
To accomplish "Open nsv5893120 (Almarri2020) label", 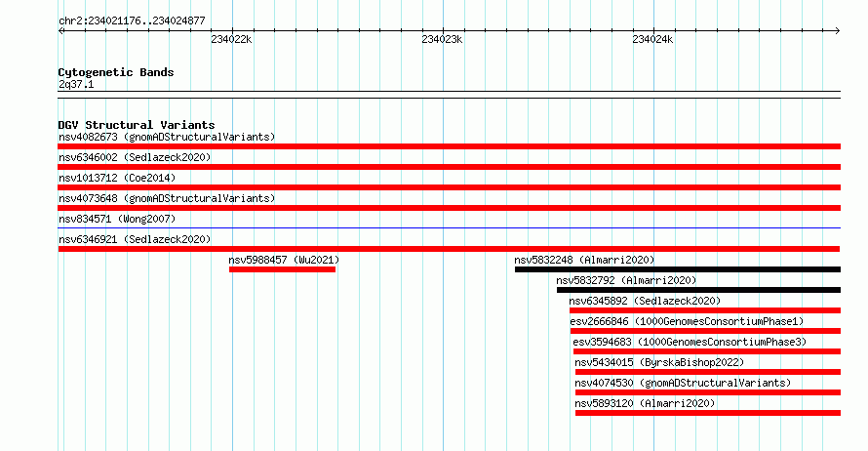I will tap(645, 403).
